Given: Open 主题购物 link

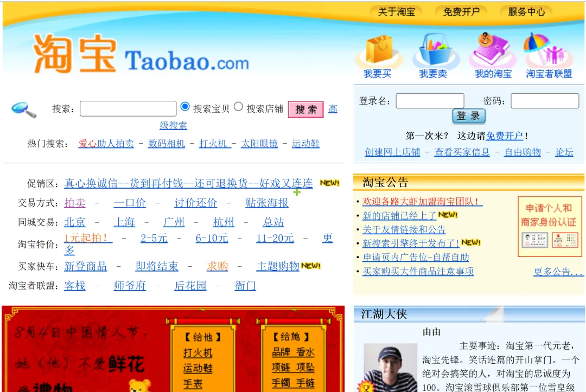Looking at the screenshot, I should click(278, 266).
